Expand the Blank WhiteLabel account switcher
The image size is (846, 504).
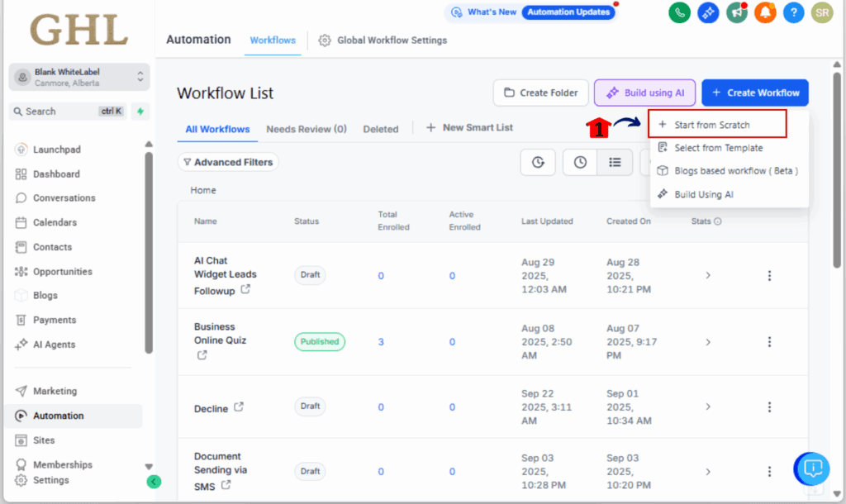[78, 77]
